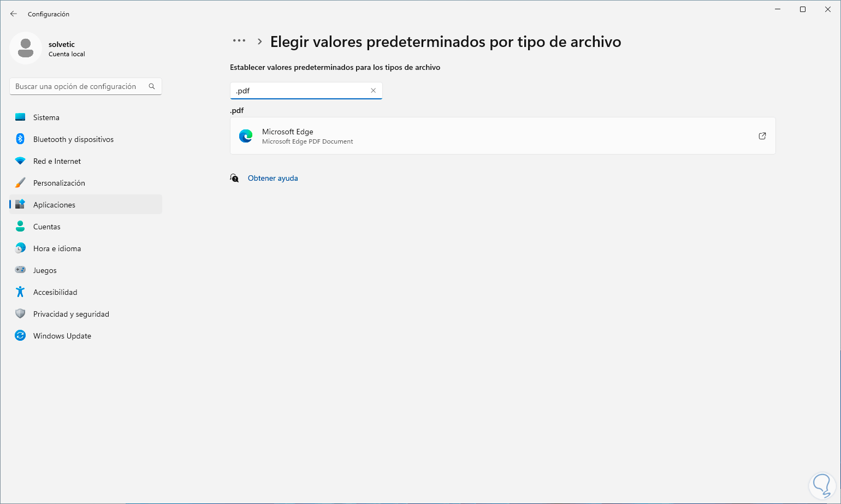Open the Hora e idioma clock icon
841x504 pixels.
click(x=20, y=248)
